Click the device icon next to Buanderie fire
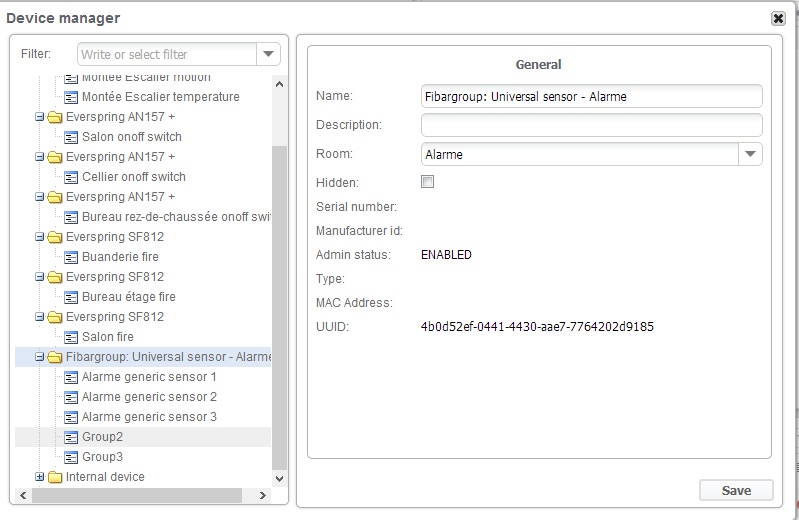Screen dimensions: 799x520 (71, 257)
